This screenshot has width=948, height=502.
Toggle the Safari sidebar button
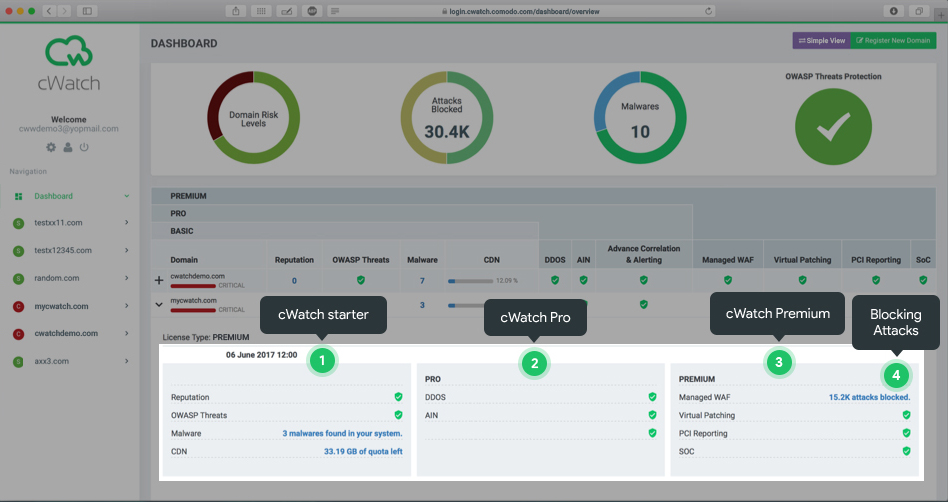click(87, 11)
